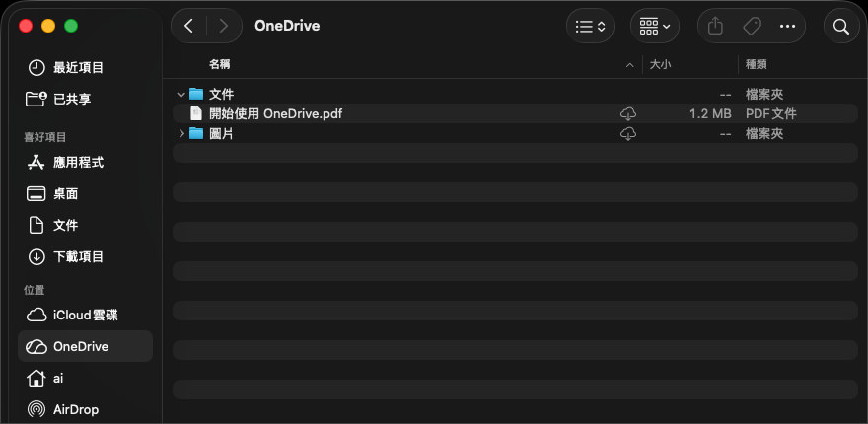Expand the 圖片 folder disclosure triangle
The width and height of the screenshot is (868, 424).
click(181, 133)
